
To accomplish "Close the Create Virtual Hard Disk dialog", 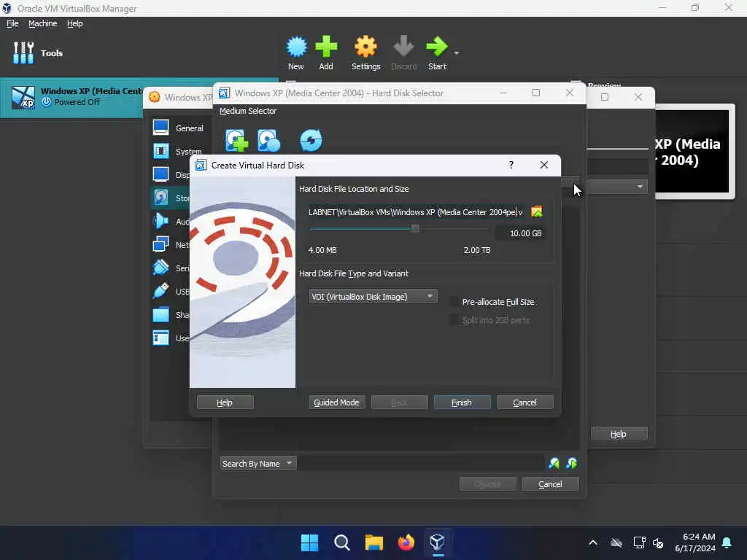I will point(544,165).
